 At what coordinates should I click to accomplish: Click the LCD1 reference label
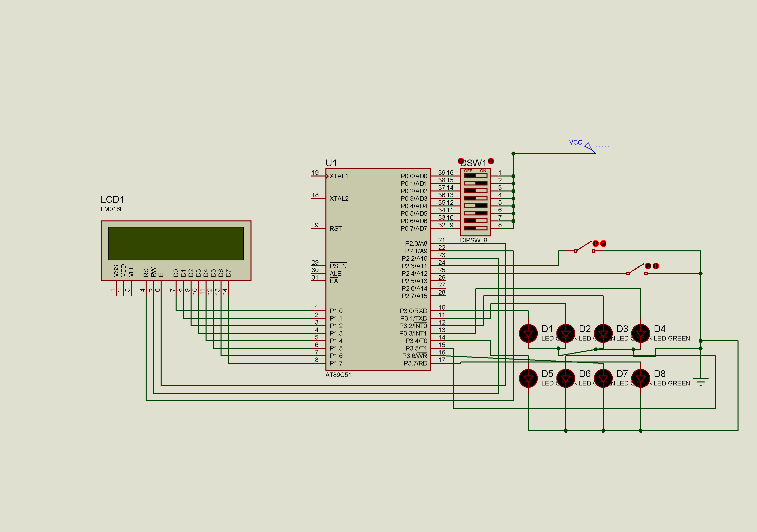[x=112, y=199]
